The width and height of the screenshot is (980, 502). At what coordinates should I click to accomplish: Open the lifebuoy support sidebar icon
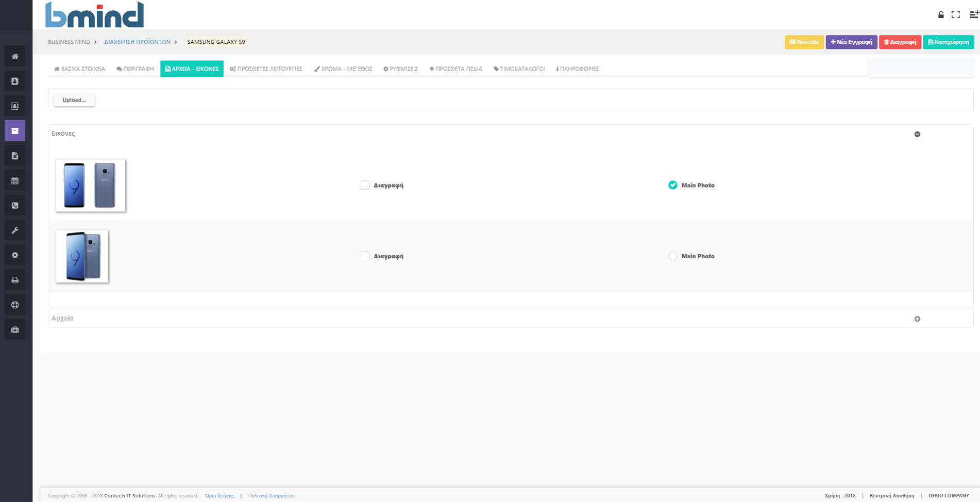(x=15, y=305)
